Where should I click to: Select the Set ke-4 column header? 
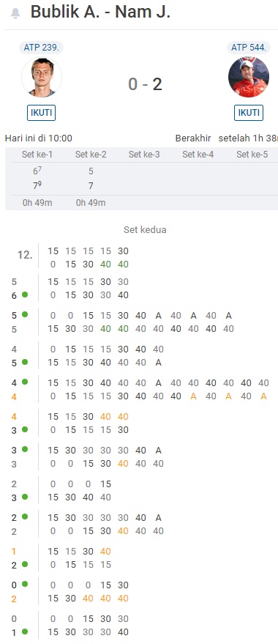point(198,155)
